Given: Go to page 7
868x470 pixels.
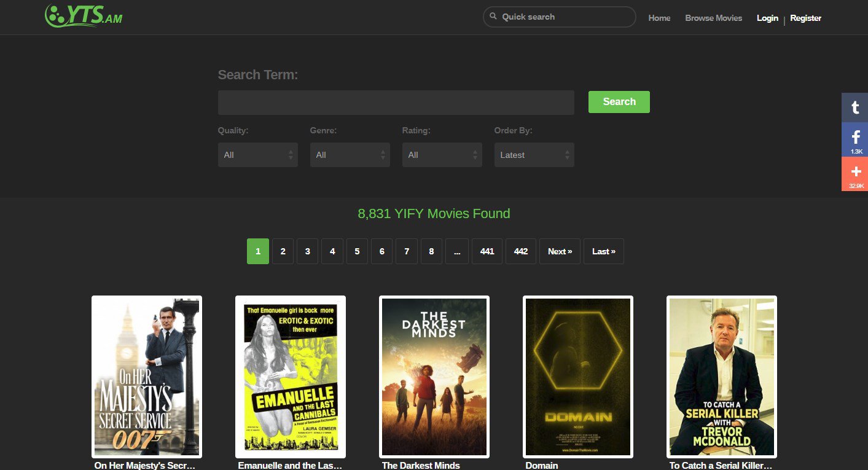Looking at the screenshot, I should (x=407, y=251).
